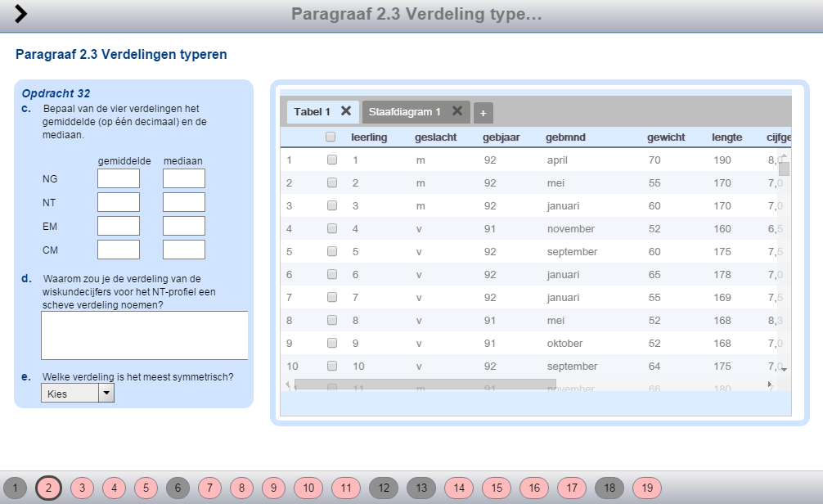Close the Staafdiagram 1 tab
Image resolution: width=823 pixels, height=504 pixels.
(457, 111)
